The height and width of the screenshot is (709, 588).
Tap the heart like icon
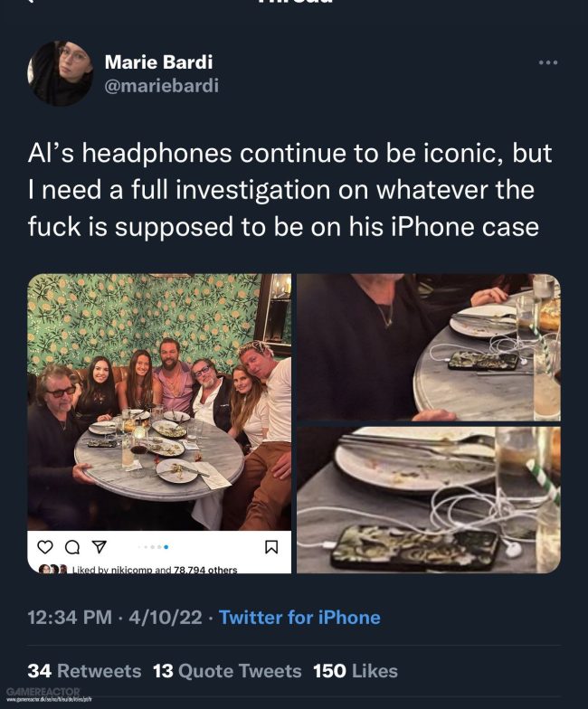point(45,547)
